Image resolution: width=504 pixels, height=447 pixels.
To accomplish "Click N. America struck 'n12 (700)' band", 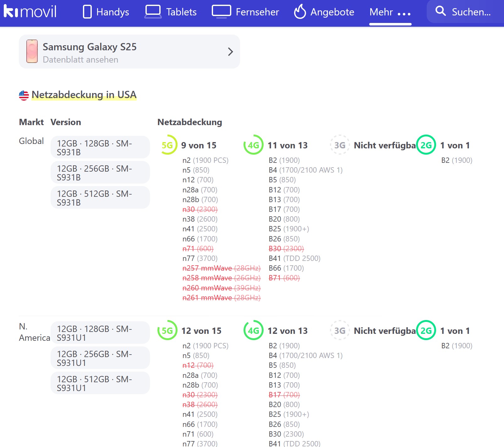I will [x=198, y=365].
